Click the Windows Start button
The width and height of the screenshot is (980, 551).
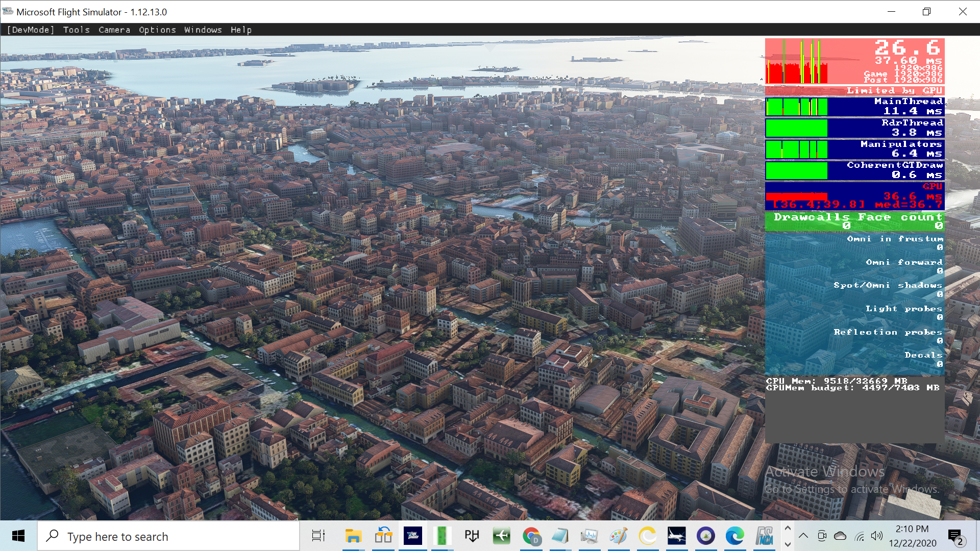coord(18,536)
